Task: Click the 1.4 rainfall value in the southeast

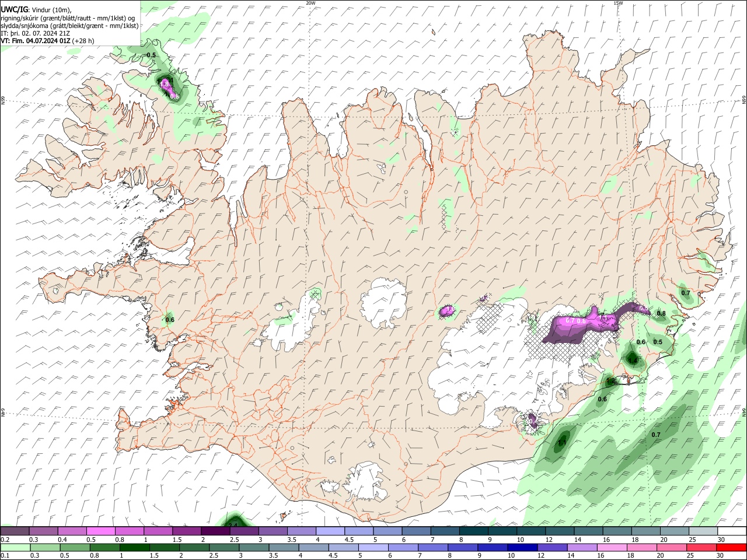Action: (x=633, y=360)
